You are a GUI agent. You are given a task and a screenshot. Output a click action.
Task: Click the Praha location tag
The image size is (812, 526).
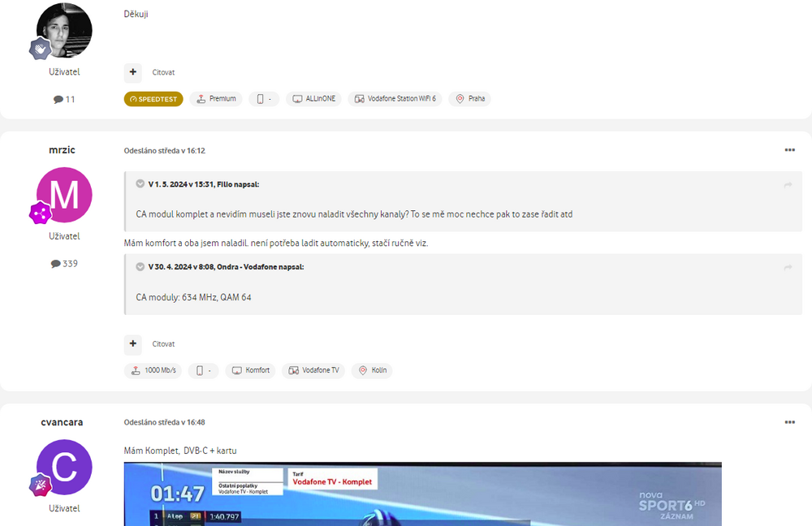tap(469, 99)
